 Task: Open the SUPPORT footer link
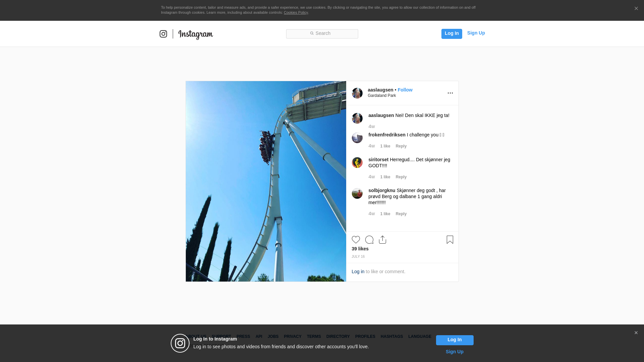click(x=221, y=337)
